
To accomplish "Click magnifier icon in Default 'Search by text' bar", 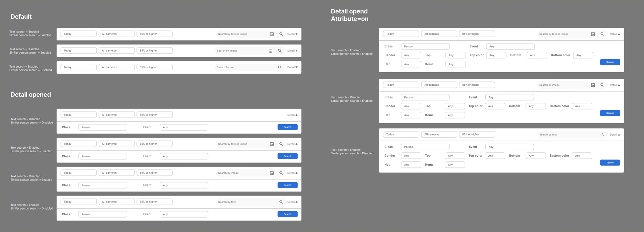I will (x=280, y=67).
